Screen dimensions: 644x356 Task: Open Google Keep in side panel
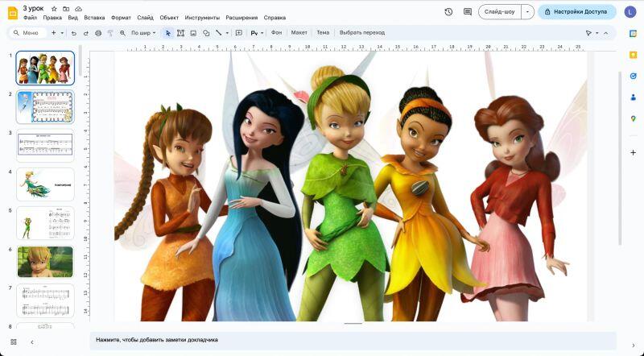click(x=634, y=55)
